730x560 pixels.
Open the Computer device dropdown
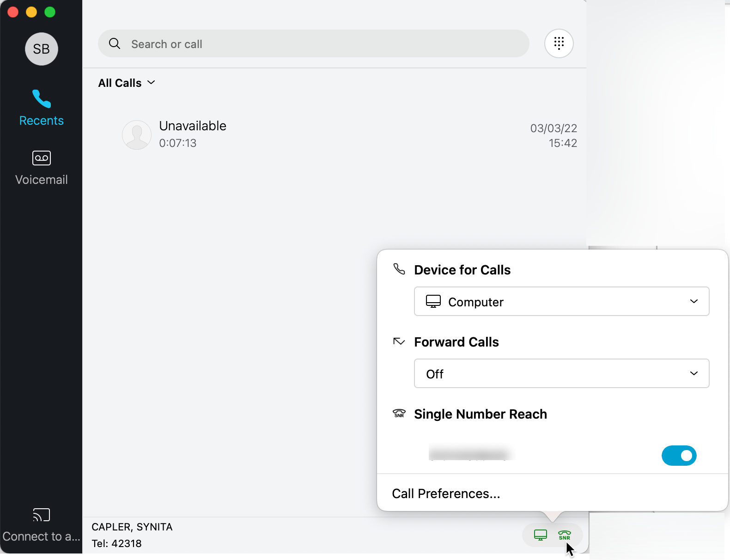(561, 301)
